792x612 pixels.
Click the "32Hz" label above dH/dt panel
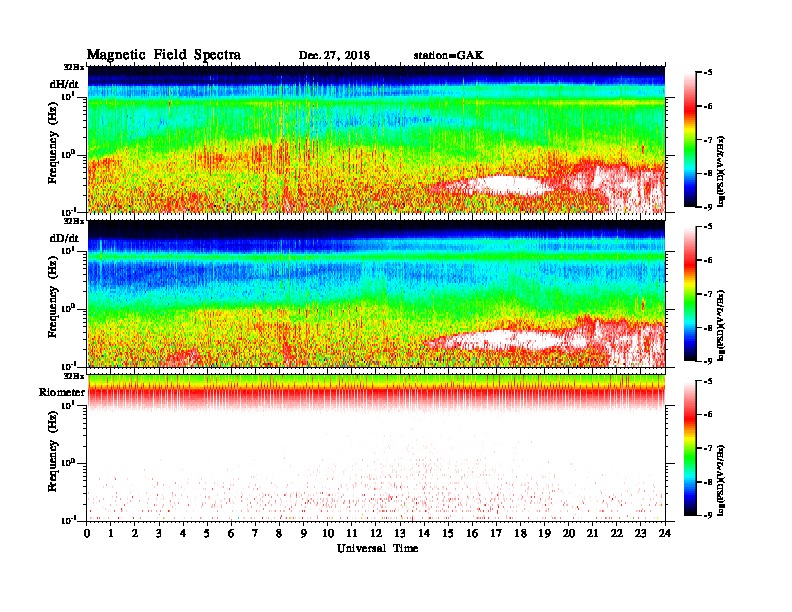74,67
